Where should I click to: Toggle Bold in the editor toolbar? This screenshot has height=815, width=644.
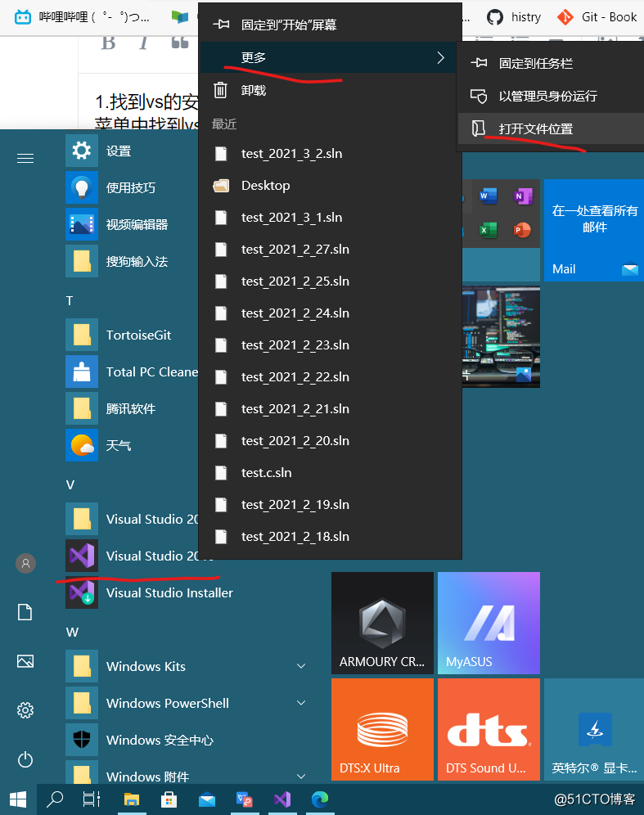pyautogui.click(x=108, y=43)
